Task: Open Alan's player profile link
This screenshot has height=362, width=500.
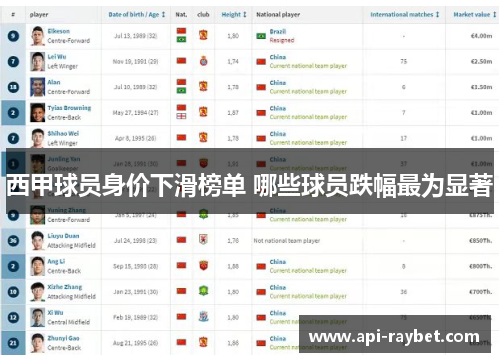Action: point(54,82)
